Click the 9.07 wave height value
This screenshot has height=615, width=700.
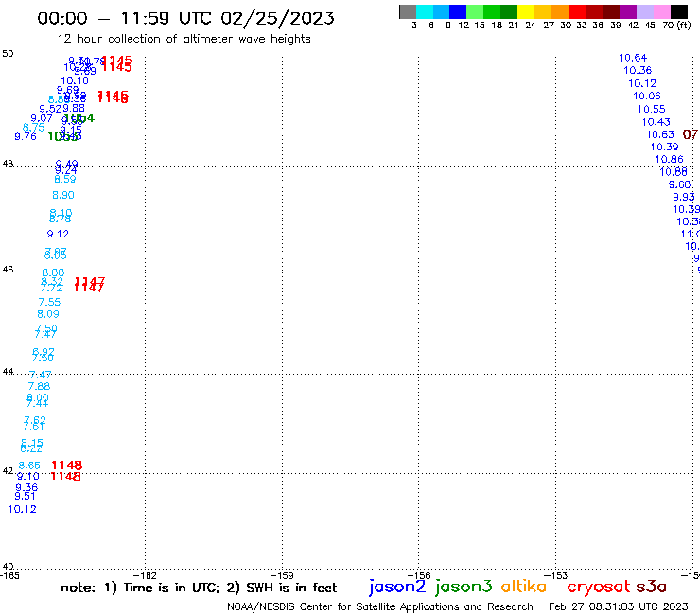click(41, 119)
